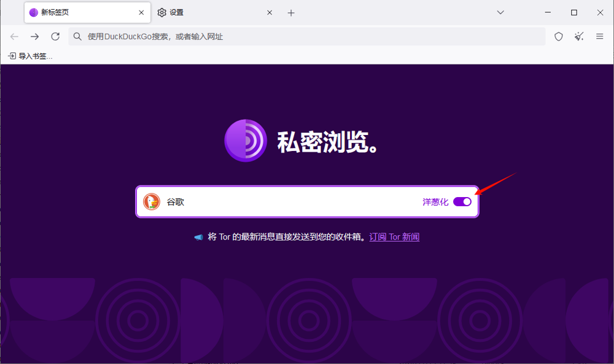Expand the list all tabs chevron

click(500, 12)
